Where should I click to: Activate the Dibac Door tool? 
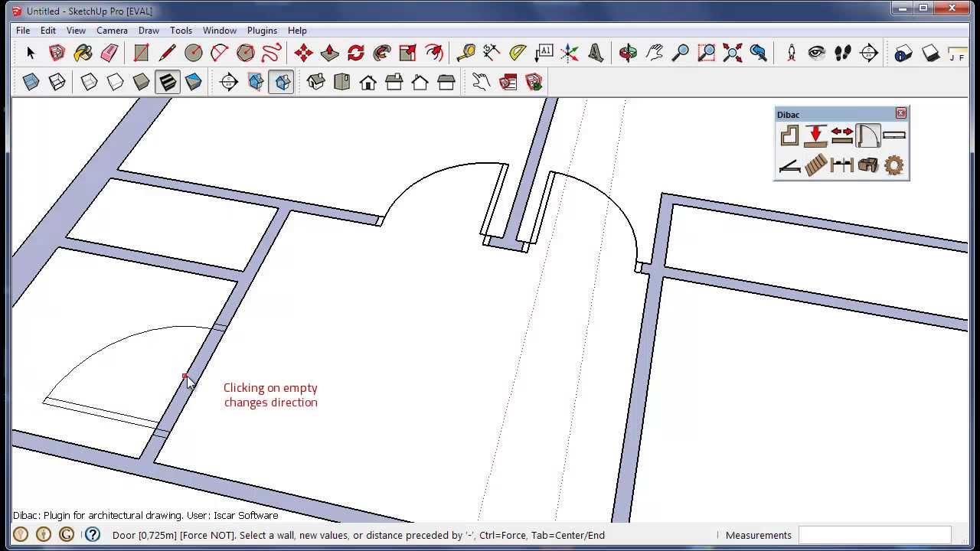coord(867,135)
